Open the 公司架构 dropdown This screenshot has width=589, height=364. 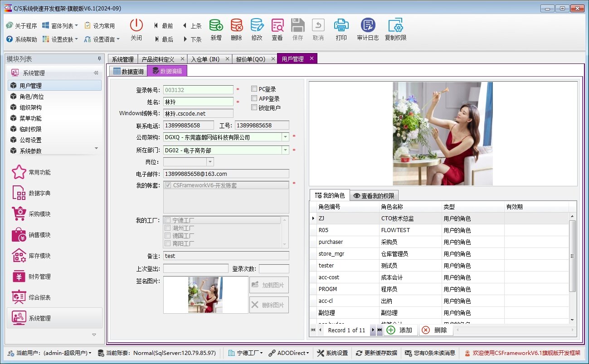(286, 136)
